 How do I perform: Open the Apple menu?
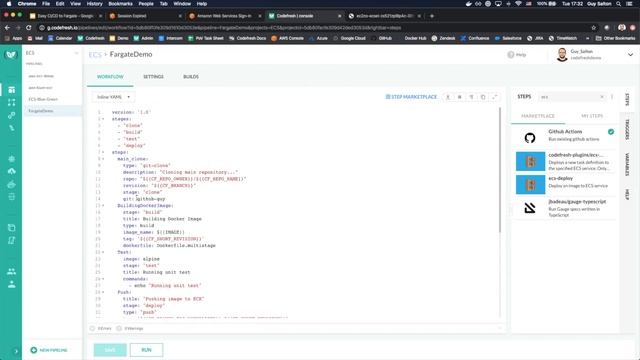tap(9, 4)
